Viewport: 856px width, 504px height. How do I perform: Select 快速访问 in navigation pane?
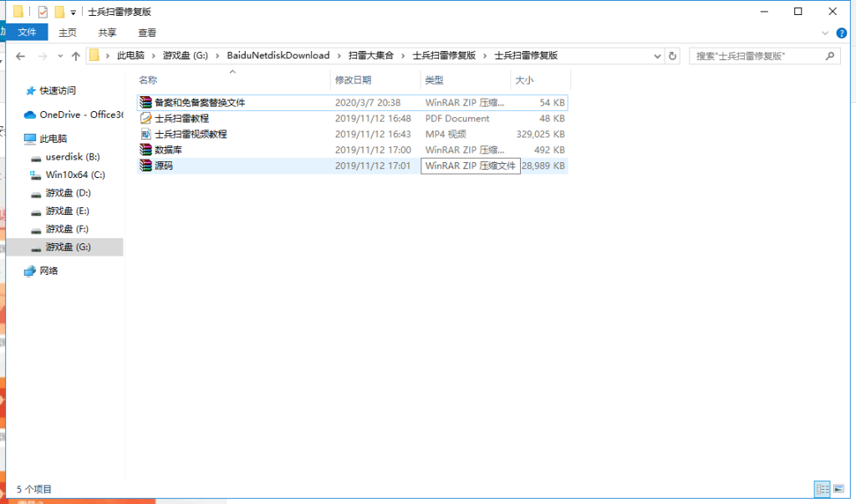click(x=58, y=90)
